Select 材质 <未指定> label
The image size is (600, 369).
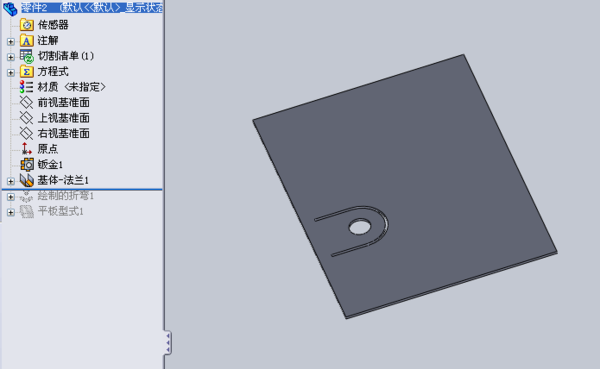pyautogui.click(x=71, y=87)
